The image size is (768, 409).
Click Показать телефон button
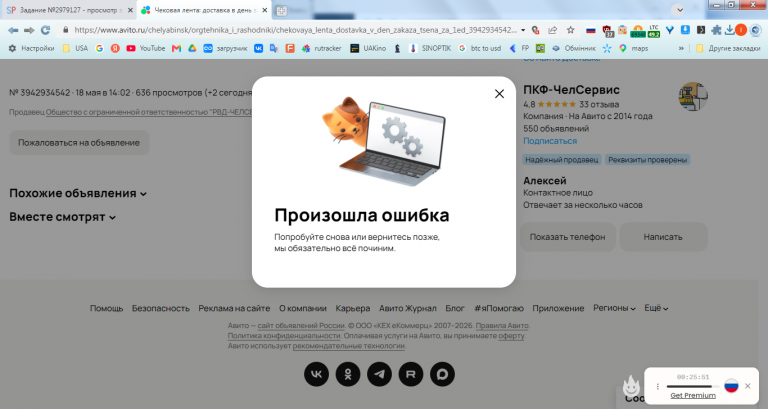click(x=567, y=237)
